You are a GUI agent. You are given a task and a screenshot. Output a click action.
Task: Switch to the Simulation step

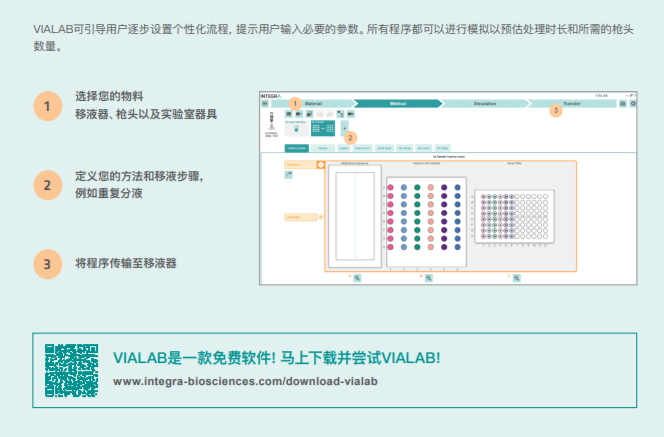pos(485,104)
